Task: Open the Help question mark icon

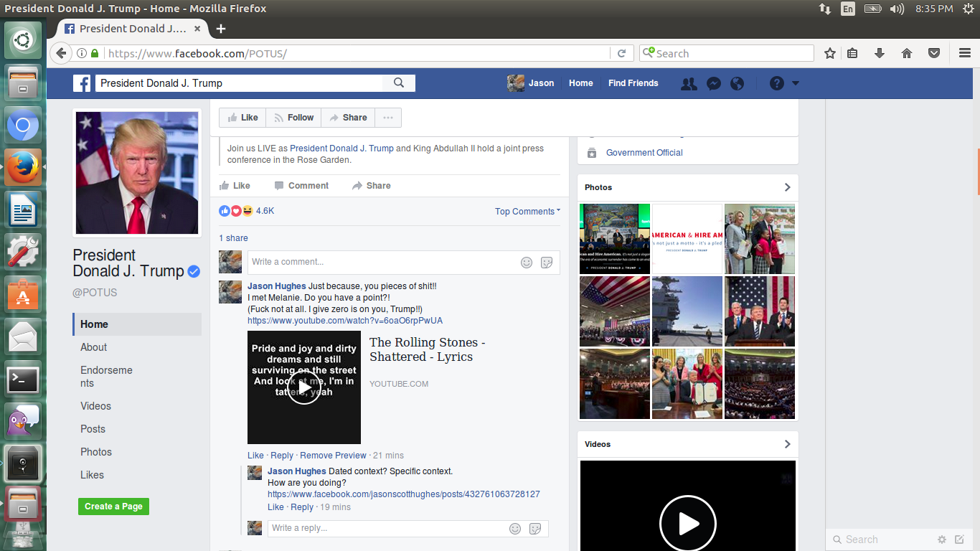Action: [776, 83]
